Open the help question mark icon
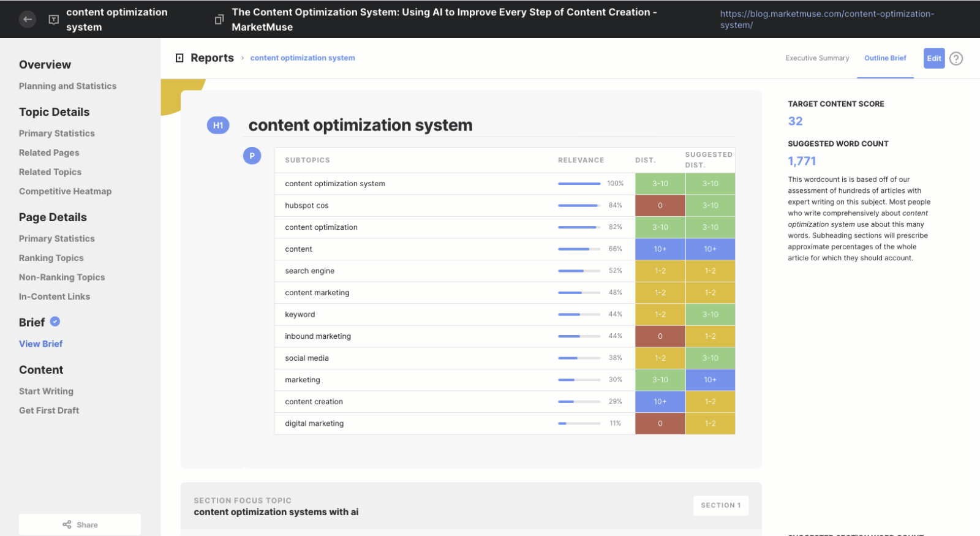 pos(956,58)
